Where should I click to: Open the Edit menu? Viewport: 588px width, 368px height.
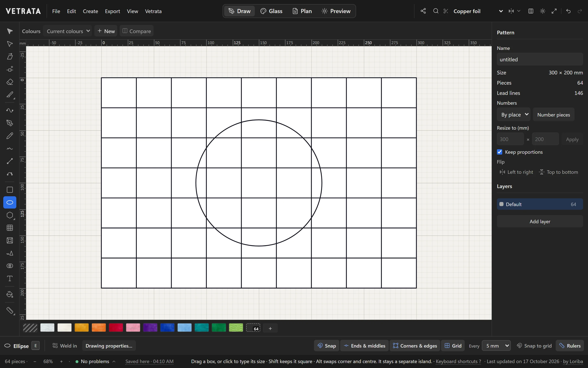point(71,11)
